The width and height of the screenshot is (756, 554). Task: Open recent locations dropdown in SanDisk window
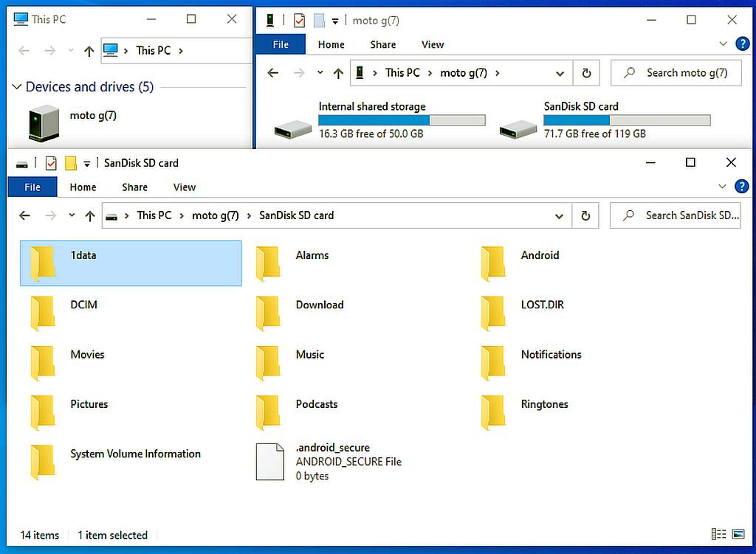[x=72, y=215]
